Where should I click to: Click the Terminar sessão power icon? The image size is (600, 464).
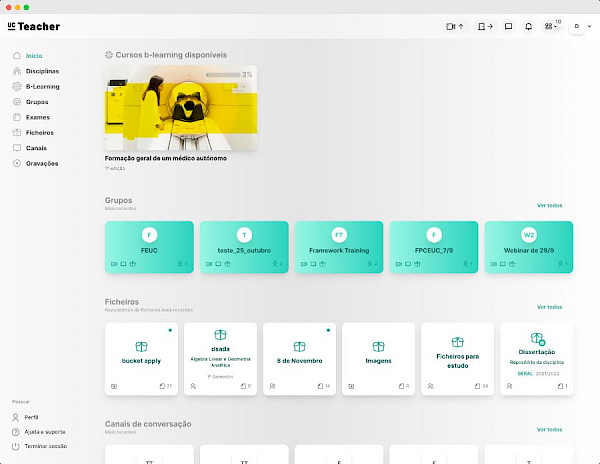coord(16,446)
